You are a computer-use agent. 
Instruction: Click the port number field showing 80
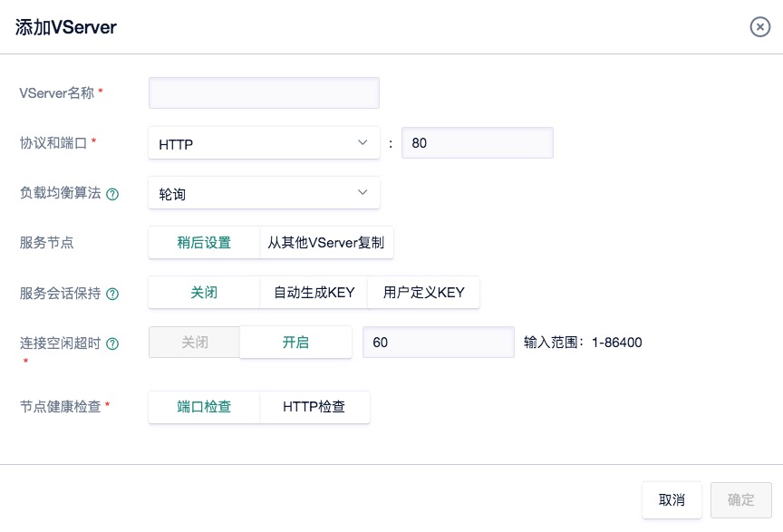(477, 143)
